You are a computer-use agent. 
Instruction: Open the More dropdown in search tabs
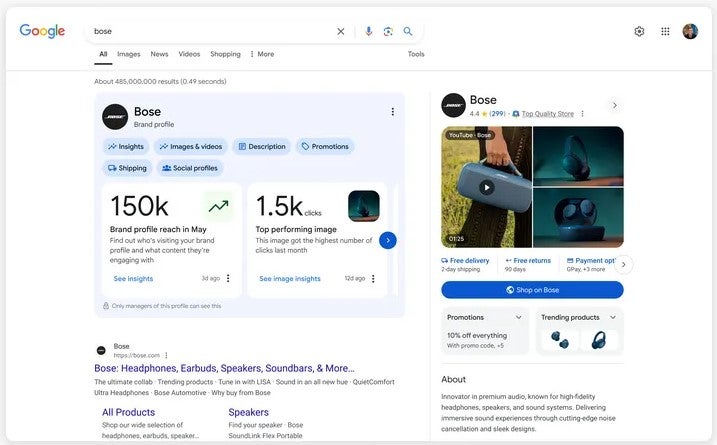(262, 54)
